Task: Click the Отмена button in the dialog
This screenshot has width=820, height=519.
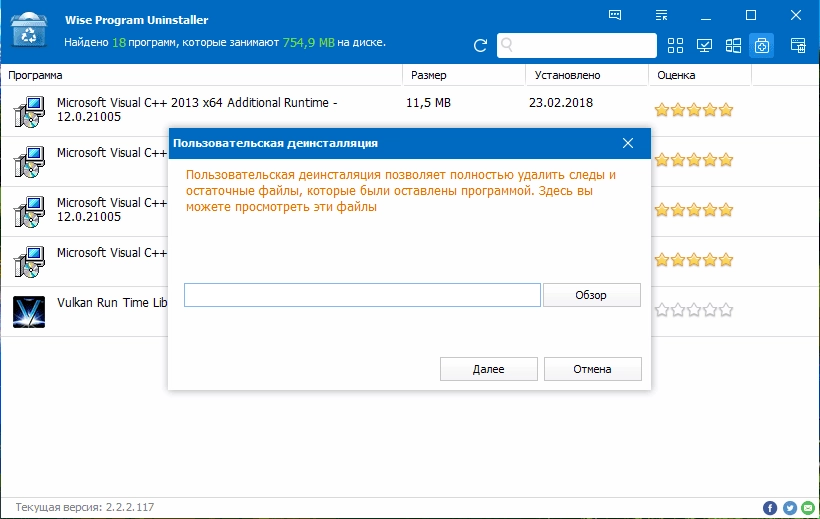Action: tap(593, 369)
